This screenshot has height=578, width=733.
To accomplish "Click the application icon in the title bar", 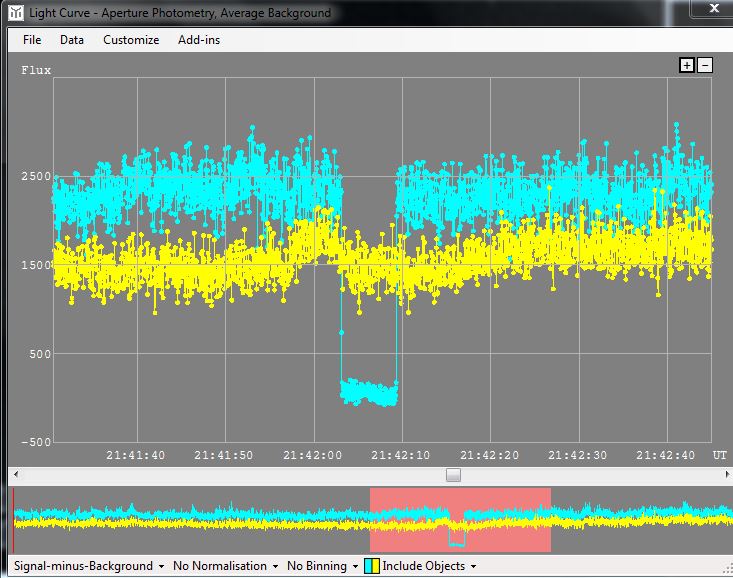I will 14,13.
